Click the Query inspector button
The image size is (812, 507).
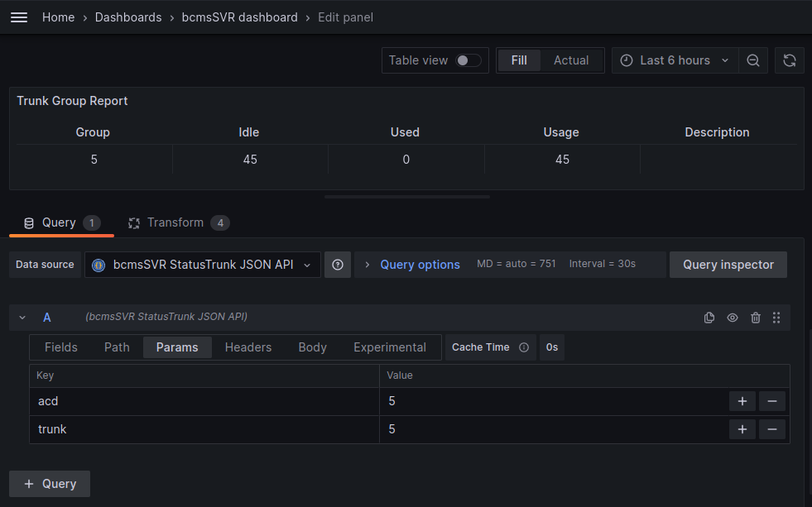(728, 265)
